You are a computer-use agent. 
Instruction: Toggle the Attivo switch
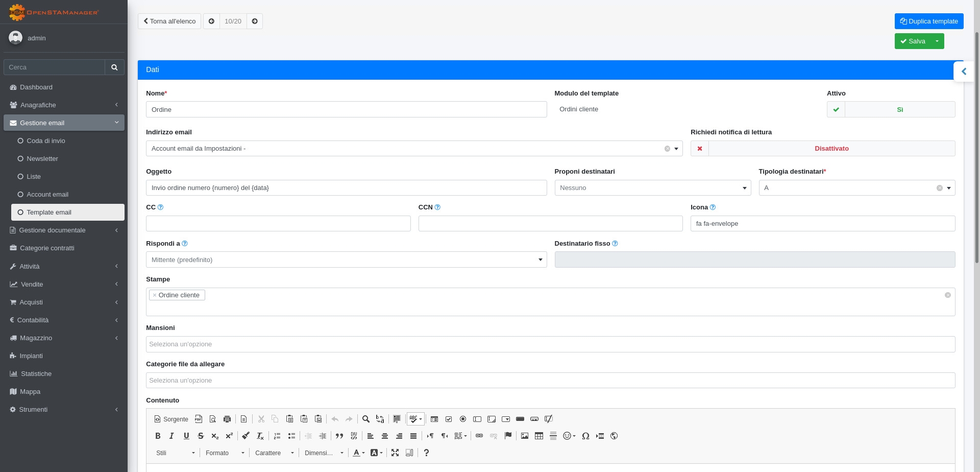coord(891,109)
